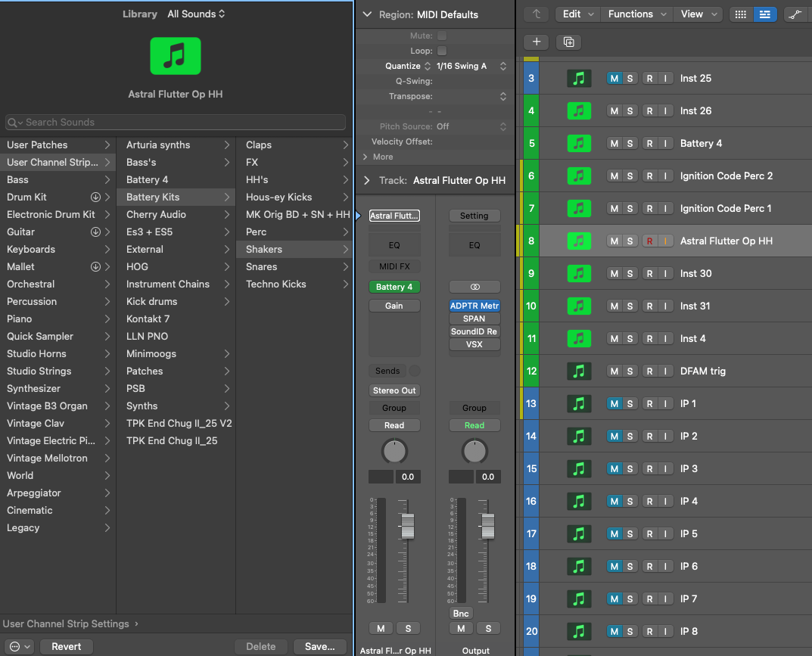
Task: Switch to the grid view icon in the toolbar
Action: click(741, 14)
